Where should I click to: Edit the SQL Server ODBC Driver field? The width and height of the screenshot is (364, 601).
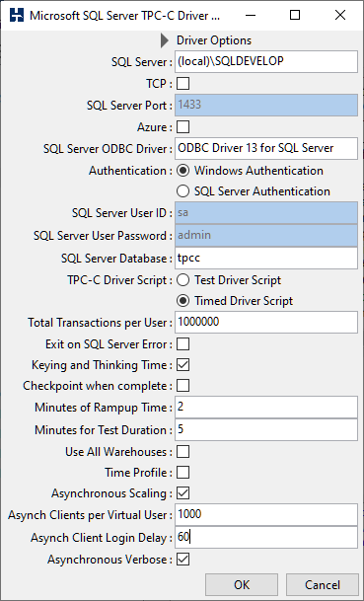click(266, 148)
